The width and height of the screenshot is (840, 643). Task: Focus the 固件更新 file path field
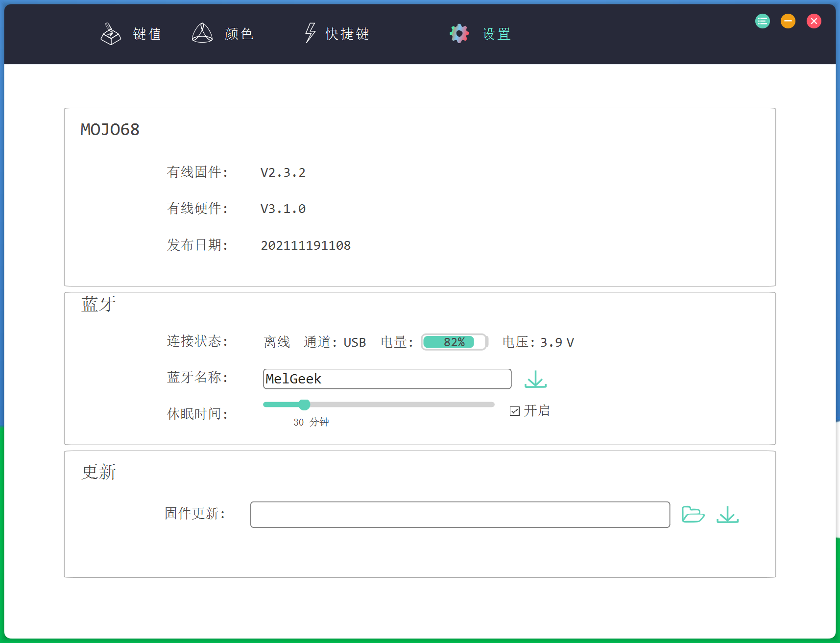pos(460,514)
